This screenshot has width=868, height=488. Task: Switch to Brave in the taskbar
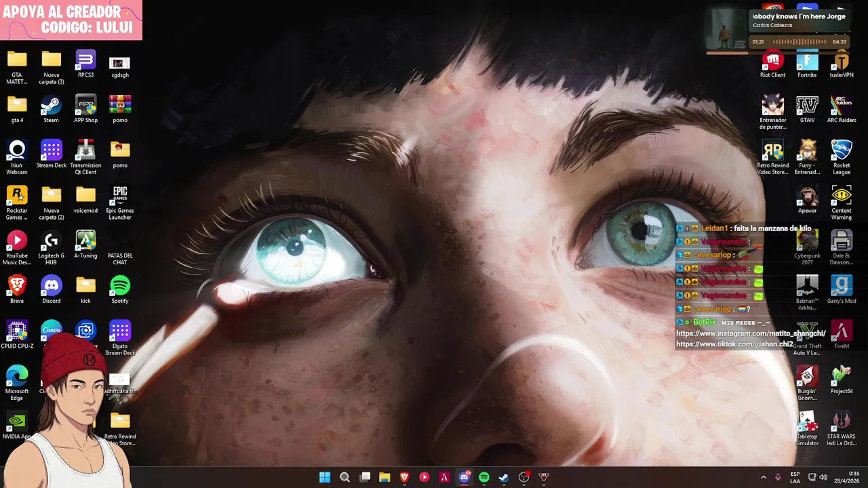coord(404,477)
